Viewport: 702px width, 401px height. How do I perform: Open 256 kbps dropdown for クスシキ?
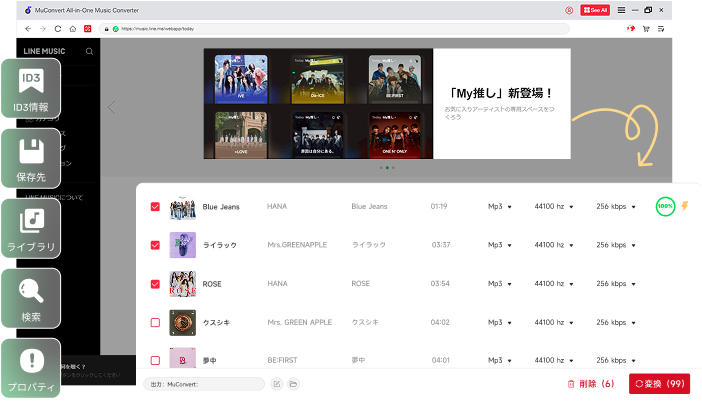click(616, 323)
